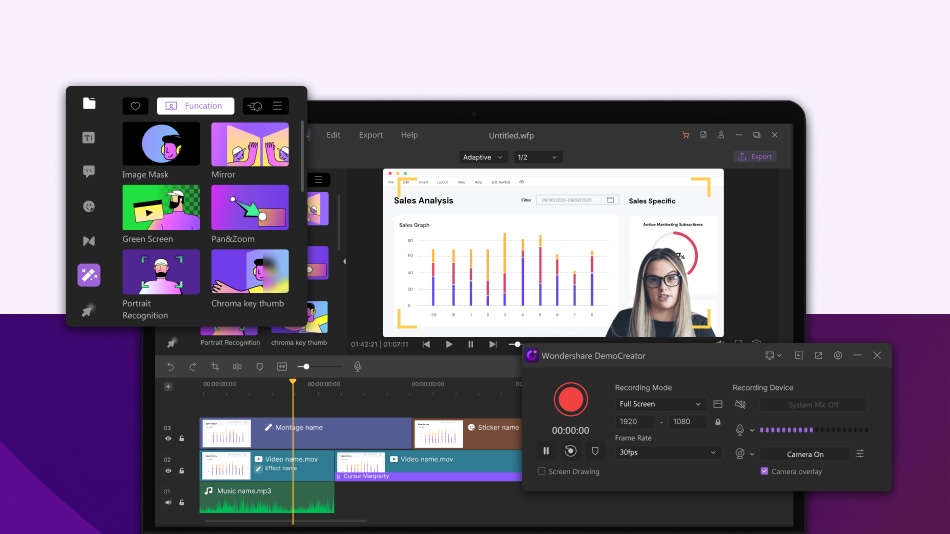This screenshot has width=950, height=534.
Task: Open the cursor effects tab icon
Action: click(254, 106)
